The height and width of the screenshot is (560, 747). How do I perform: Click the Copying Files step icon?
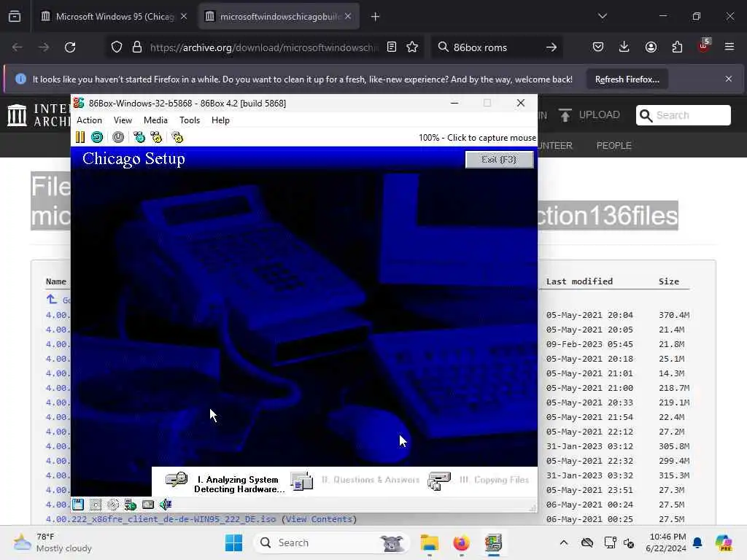coord(439,481)
